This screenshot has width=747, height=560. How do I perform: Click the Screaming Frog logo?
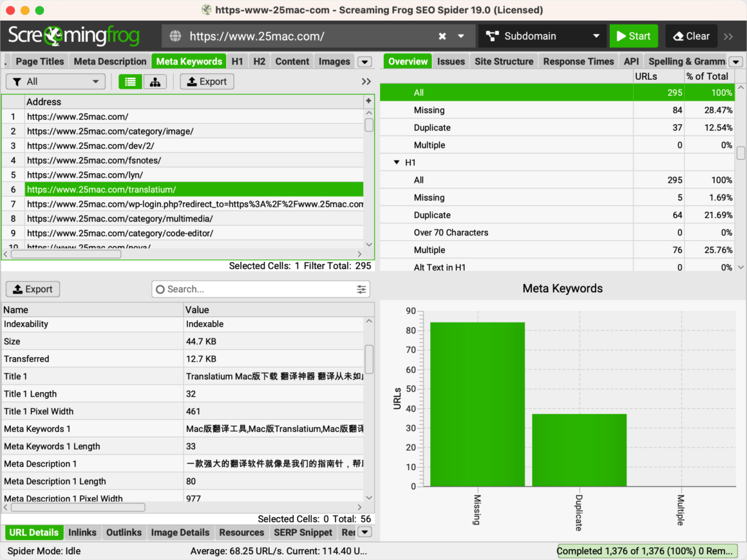click(74, 35)
